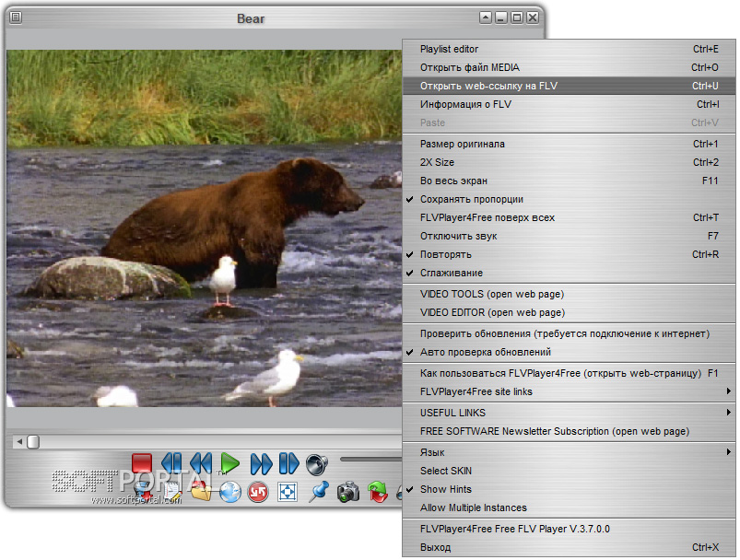740x560 pixels.
Task: Pin player on top with pushpin icon
Action: click(x=319, y=492)
